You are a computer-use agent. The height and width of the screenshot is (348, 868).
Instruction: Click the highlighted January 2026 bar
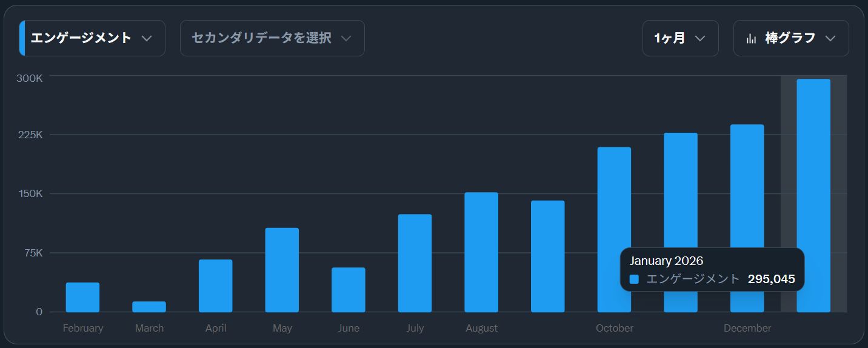[x=813, y=195]
